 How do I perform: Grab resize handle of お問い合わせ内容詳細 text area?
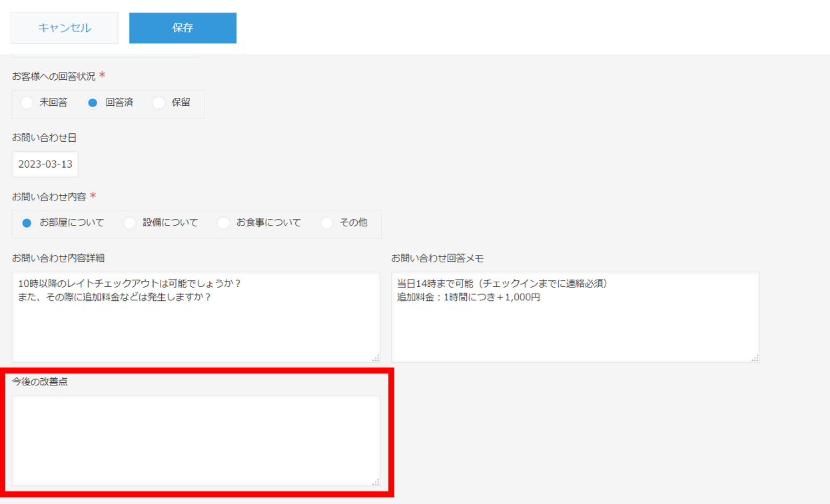click(x=376, y=358)
